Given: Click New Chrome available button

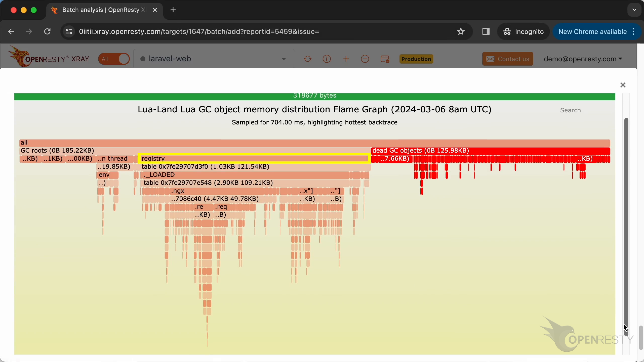Looking at the screenshot, I should pyautogui.click(x=592, y=31).
